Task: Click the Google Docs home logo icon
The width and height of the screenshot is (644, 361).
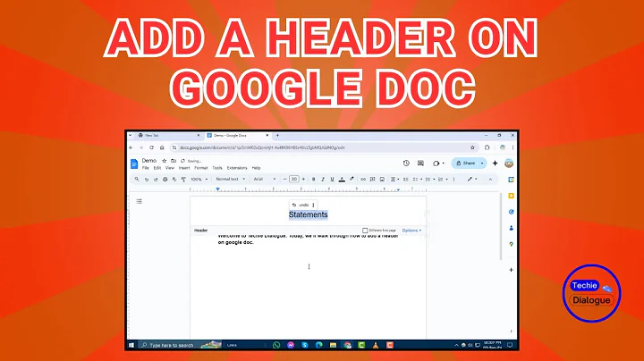Action: 134,164
